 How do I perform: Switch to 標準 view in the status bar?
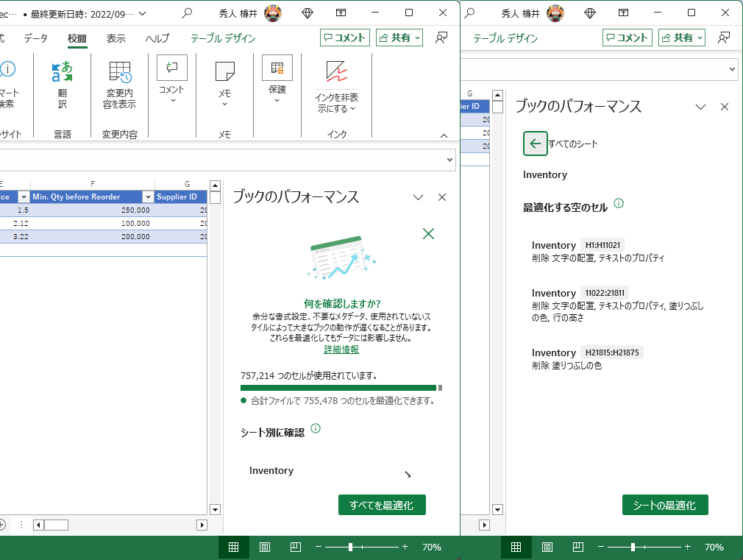[234, 547]
